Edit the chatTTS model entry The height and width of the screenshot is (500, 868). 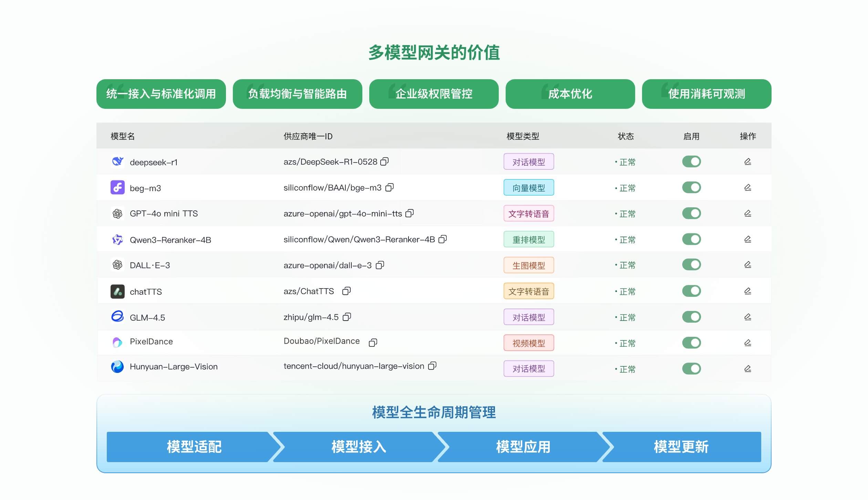(747, 291)
